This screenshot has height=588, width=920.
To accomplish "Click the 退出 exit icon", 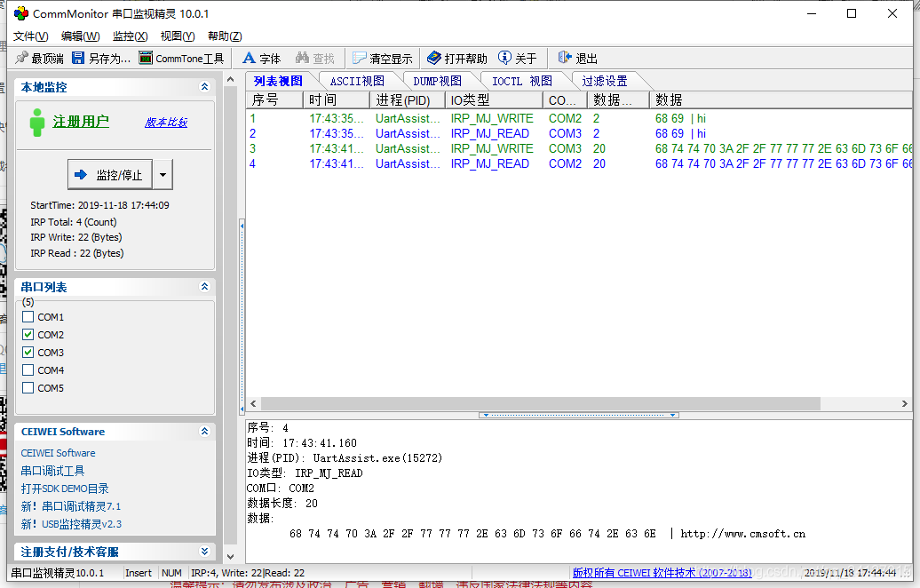I will coord(565,58).
